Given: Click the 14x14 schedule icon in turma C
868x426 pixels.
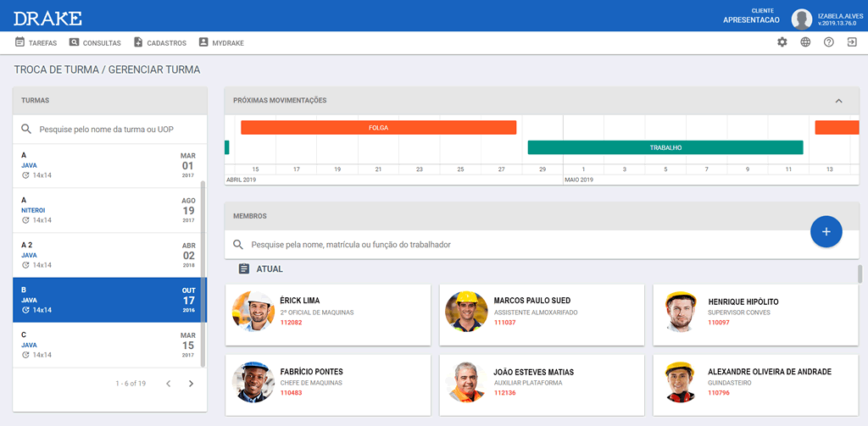Looking at the screenshot, I should pyautogui.click(x=25, y=355).
